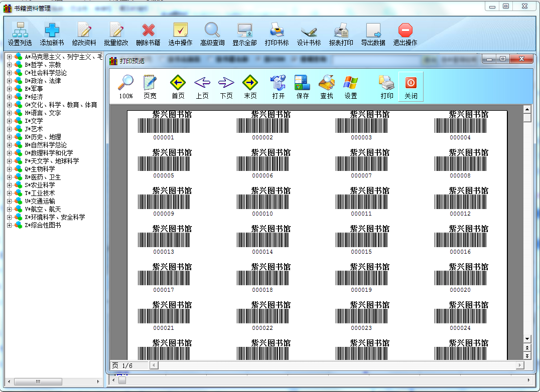The image size is (540, 392).
Task: Maximize the 打印预览 preview window
Action: (503, 59)
